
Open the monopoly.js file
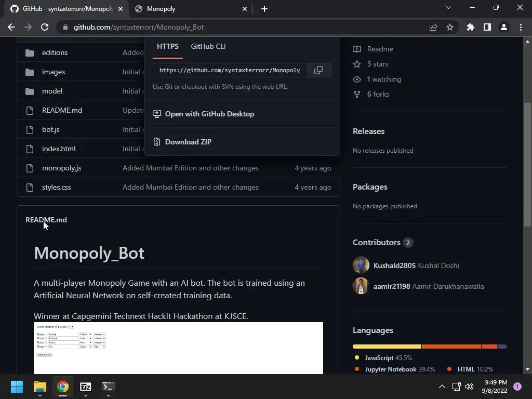pos(61,168)
